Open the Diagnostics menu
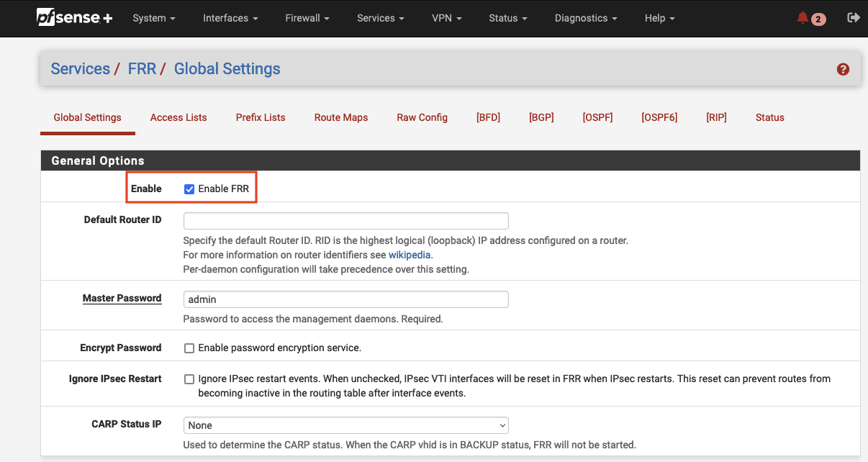This screenshot has height=462, width=868. pos(585,18)
